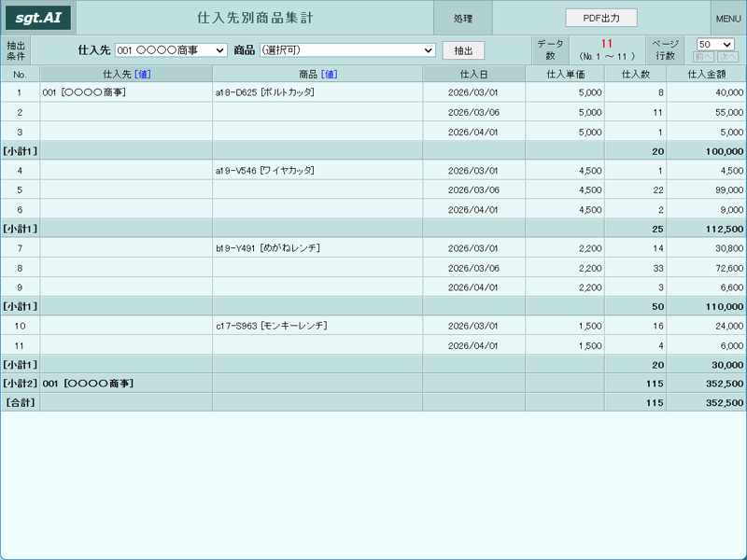The image size is (747, 560).
Task: Click the 仕入金額 column header
Action: 707,75
